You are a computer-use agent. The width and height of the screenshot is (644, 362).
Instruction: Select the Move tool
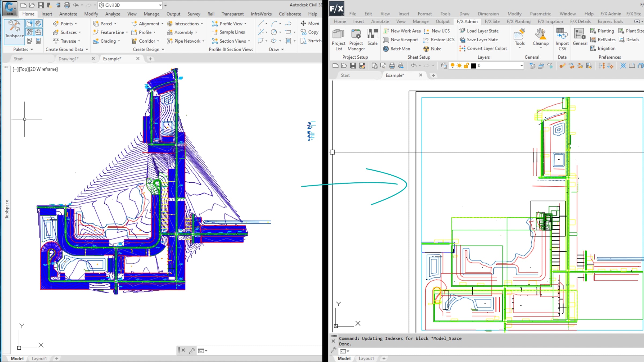coord(310,23)
